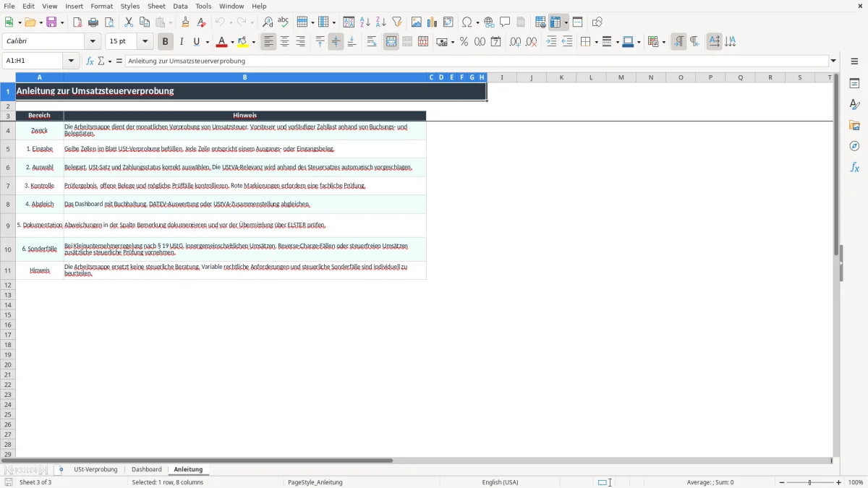Clear direct formatting
The height and width of the screenshot is (488, 868).
[201, 22]
